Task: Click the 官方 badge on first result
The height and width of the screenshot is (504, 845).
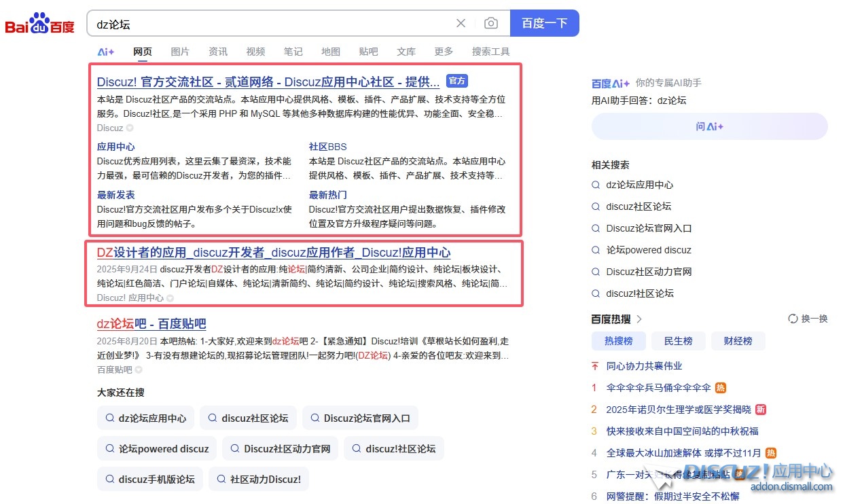Action: pyautogui.click(x=457, y=81)
